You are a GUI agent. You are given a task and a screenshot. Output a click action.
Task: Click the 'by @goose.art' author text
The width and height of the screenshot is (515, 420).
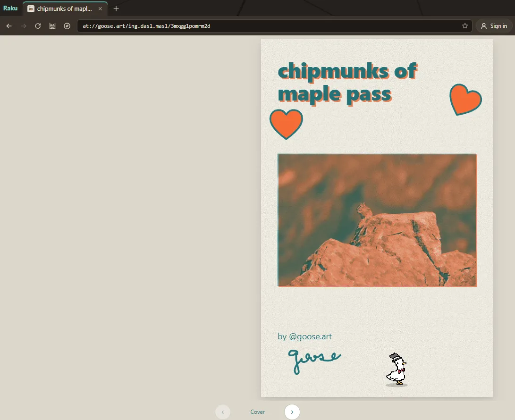coord(304,336)
